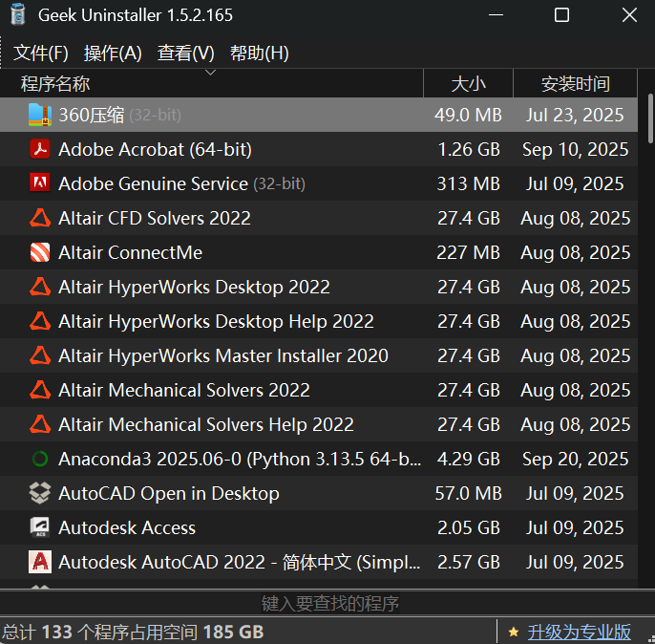Click the Autodesk AutoCAD 2022 icon
This screenshot has width=655, height=644.
point(39,562)
